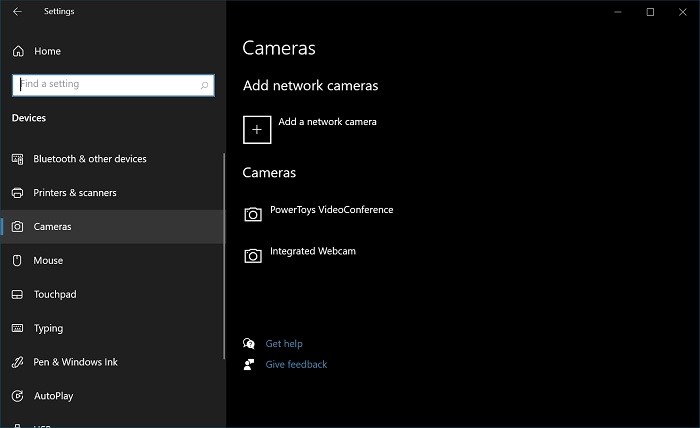
Task: Click the plus icon to add network camera
Action: [x=257, y=130]
